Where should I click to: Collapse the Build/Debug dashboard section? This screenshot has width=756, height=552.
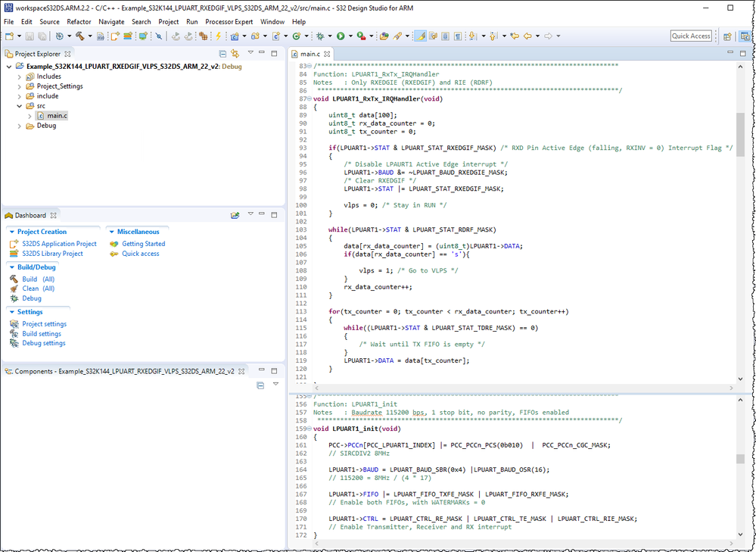(x=12, y=267)
